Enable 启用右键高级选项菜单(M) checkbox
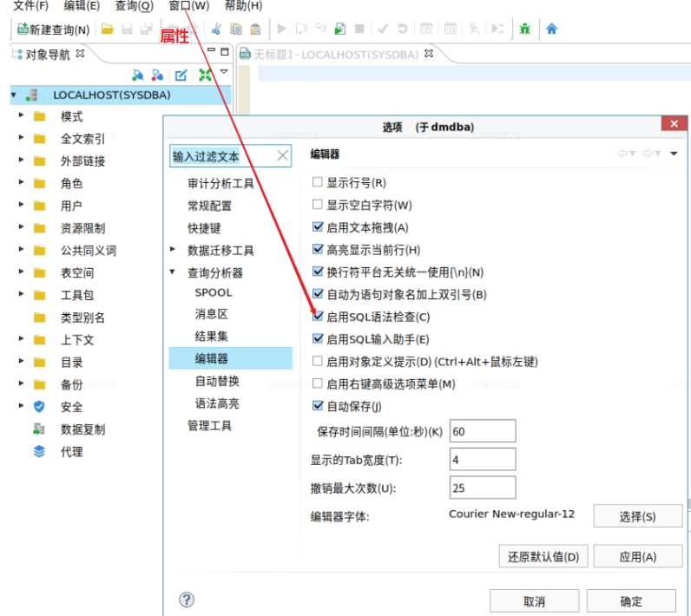The image size is (691, 616). pyautogui.click(x=317, y=383)
